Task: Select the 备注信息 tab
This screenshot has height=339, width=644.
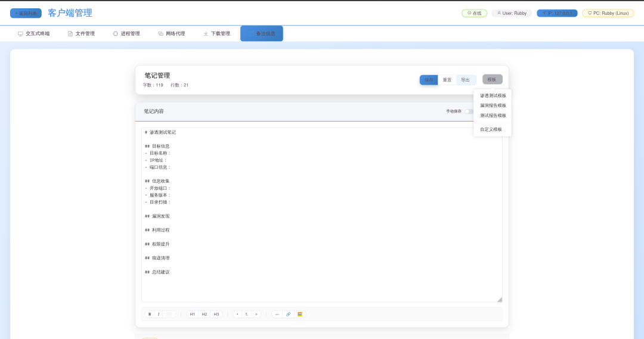Action: click(262, 33)
